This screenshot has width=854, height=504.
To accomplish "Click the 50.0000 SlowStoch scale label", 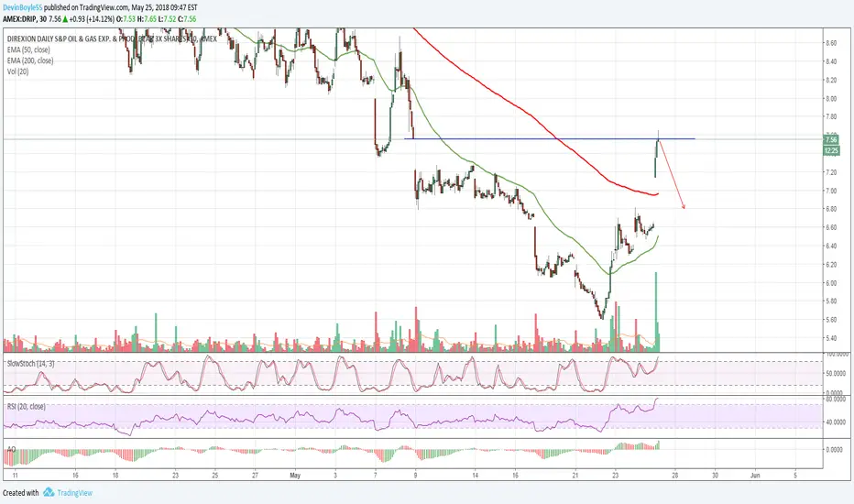I will point(836,373).
